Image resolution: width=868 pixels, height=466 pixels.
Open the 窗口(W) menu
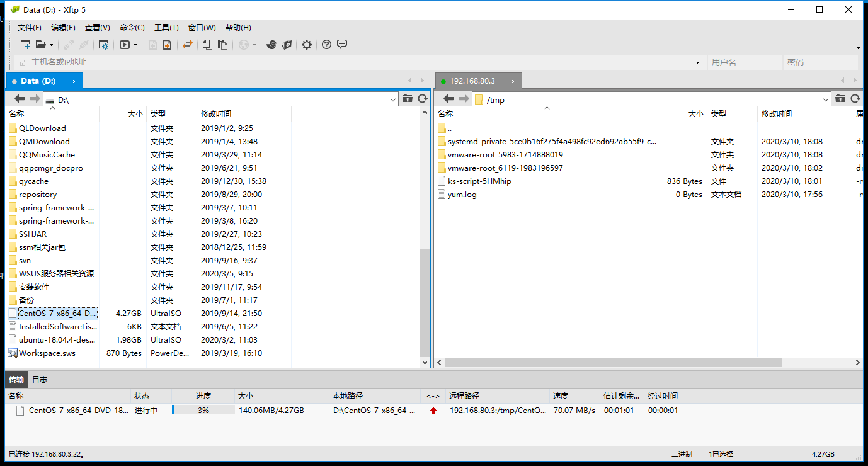[202, 28]
